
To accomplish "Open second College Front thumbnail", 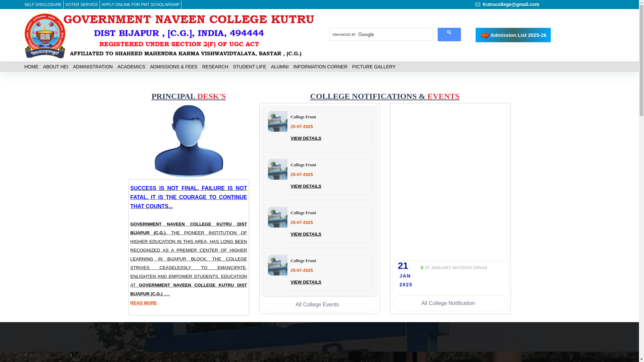I will [x=277, y=169].
